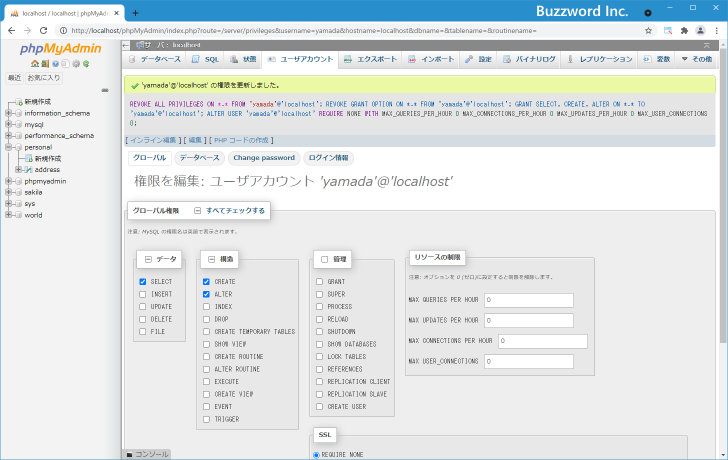Click the Change password button
The width and height of the screenshot is (728, 460).
pyautogui.click(x=263, y=158)
